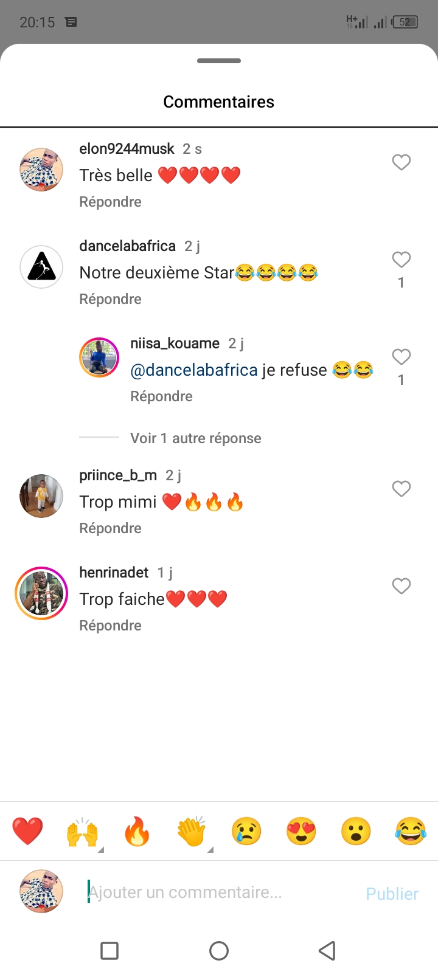Insert the surprised face quick emoji

(x=356, y=832)
